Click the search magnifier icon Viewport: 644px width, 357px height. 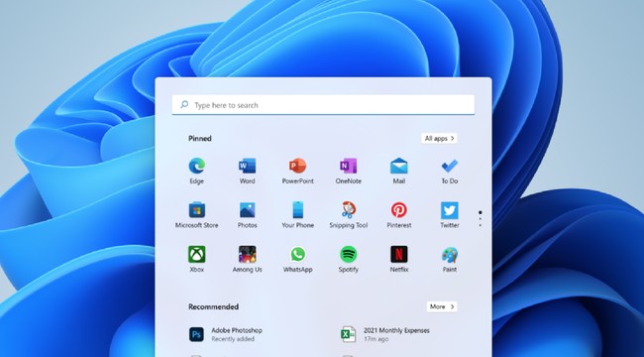[184, 104]
